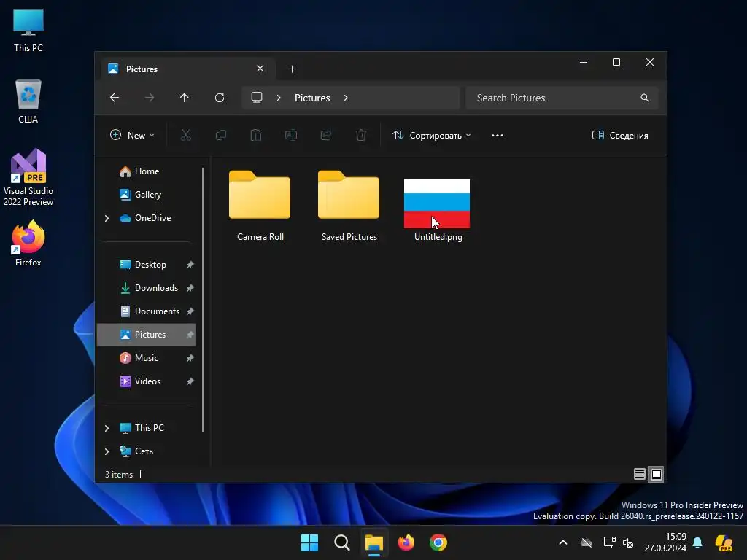747x560 pixels.
Task: Open the clock showing 15:09
Action: (665, 542)
